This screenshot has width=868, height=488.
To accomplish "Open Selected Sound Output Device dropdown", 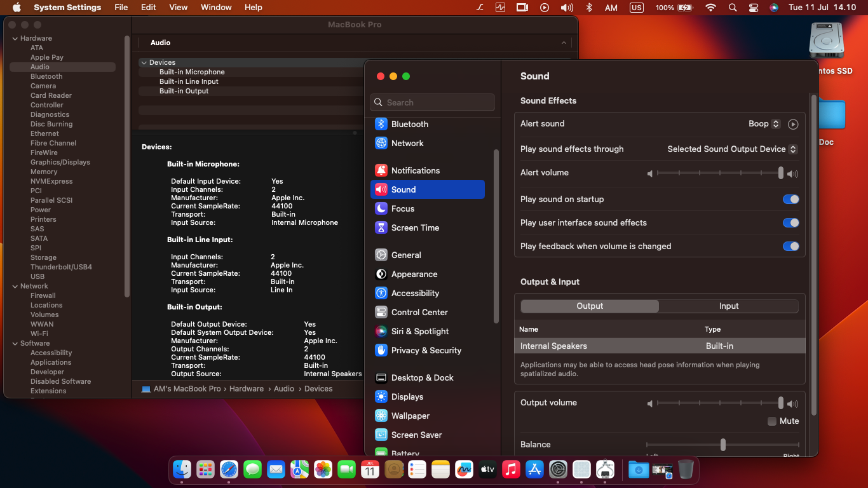I will 732,149.
